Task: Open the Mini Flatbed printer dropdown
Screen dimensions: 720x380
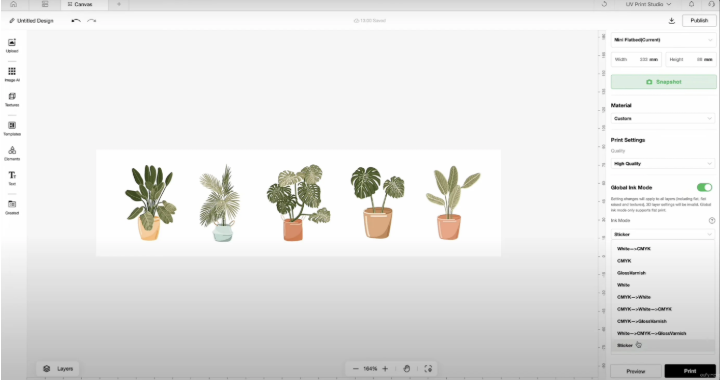Action: (663, 40)
